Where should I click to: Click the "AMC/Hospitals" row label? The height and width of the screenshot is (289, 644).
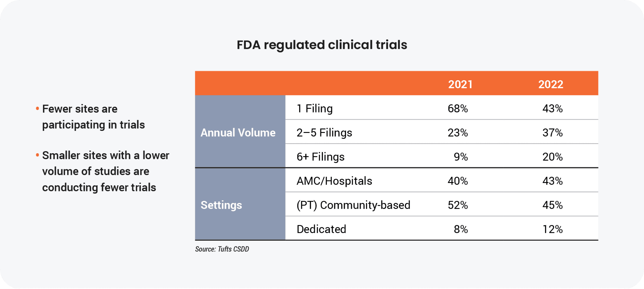334,181
